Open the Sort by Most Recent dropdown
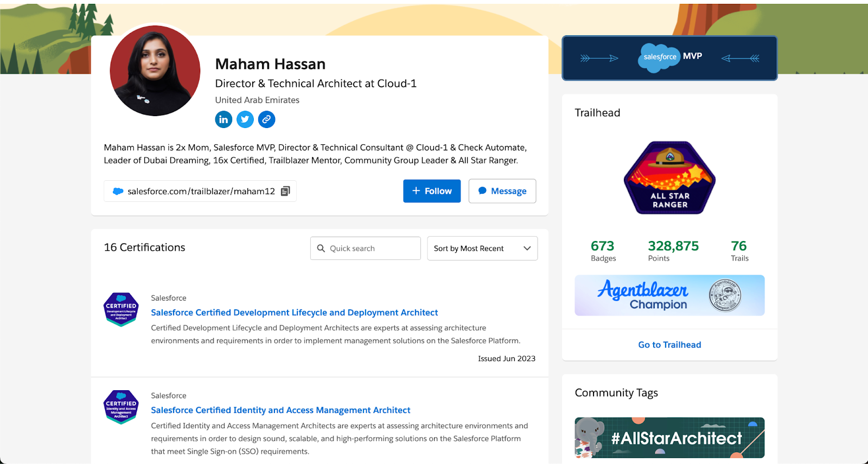The width and height of the screenshot is (868, 464). click(x=482, y=248)
